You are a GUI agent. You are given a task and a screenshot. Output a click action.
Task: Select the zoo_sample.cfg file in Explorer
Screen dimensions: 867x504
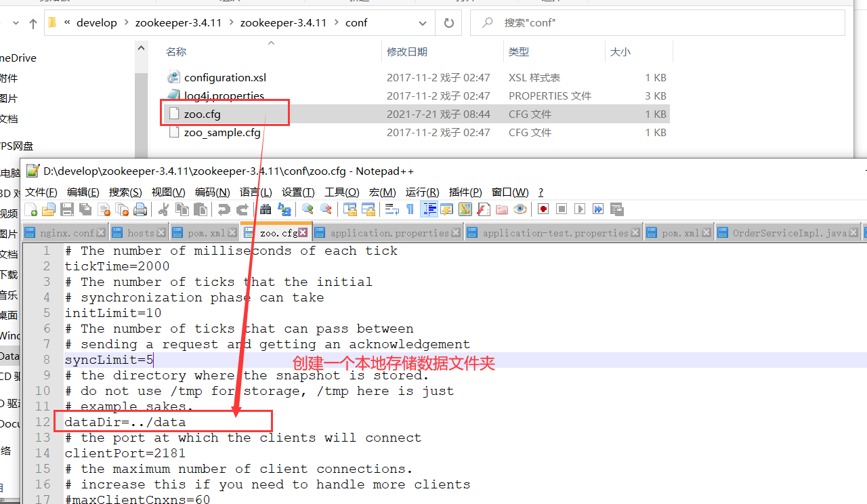222,132
